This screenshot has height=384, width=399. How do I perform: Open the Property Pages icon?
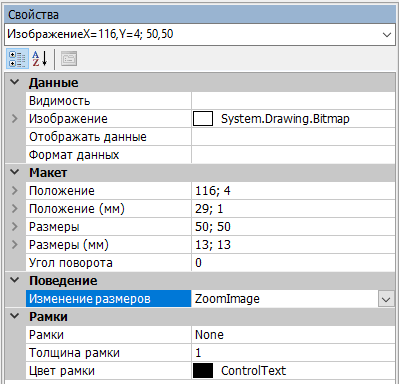coord(69,59)
